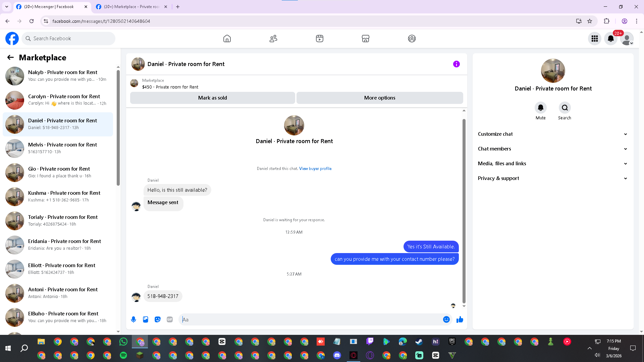Toggle conversation information panel icon
Image resolution: width=644 pixels, height=362 pixels.
(x=456, y=64)
